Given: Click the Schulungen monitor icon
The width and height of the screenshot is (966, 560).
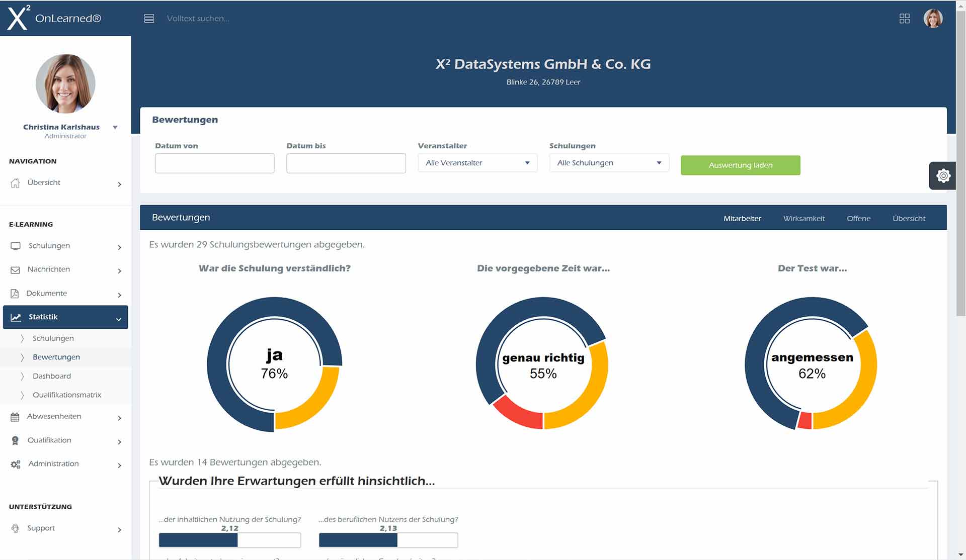Looking at the screenshot, I should pyautogui.click(x=16, y=246).
